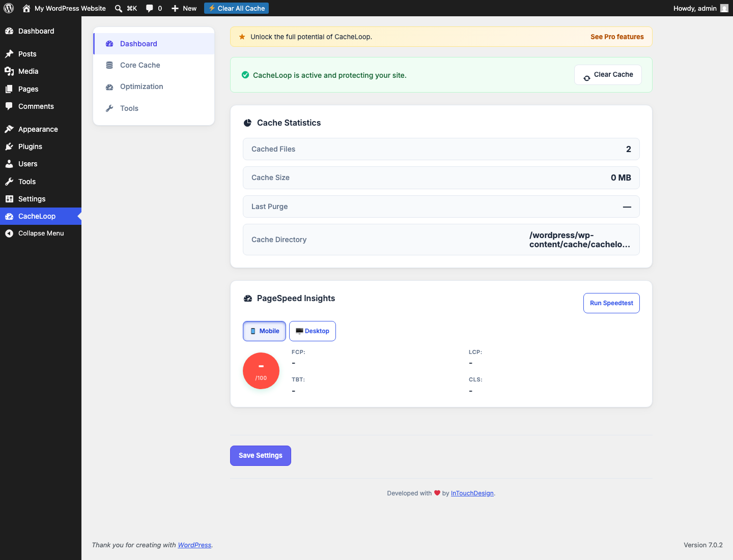Open Users in the admin menu
733x560 pixels.
point(41,164)
